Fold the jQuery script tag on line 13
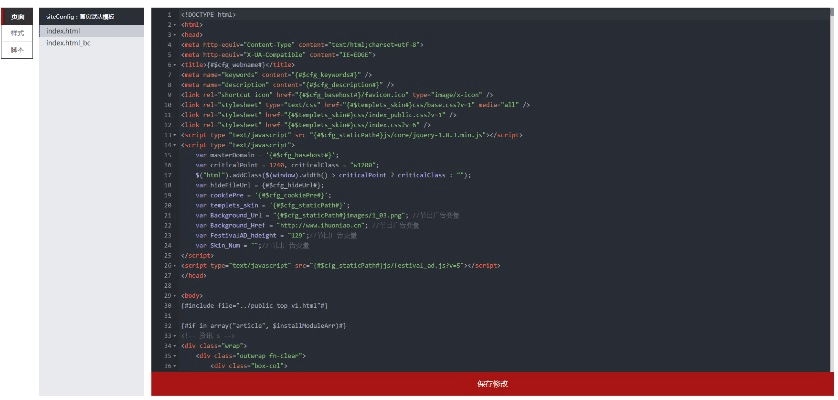The height and width of the screenshot is (400, 838). [x=174, y=133]
